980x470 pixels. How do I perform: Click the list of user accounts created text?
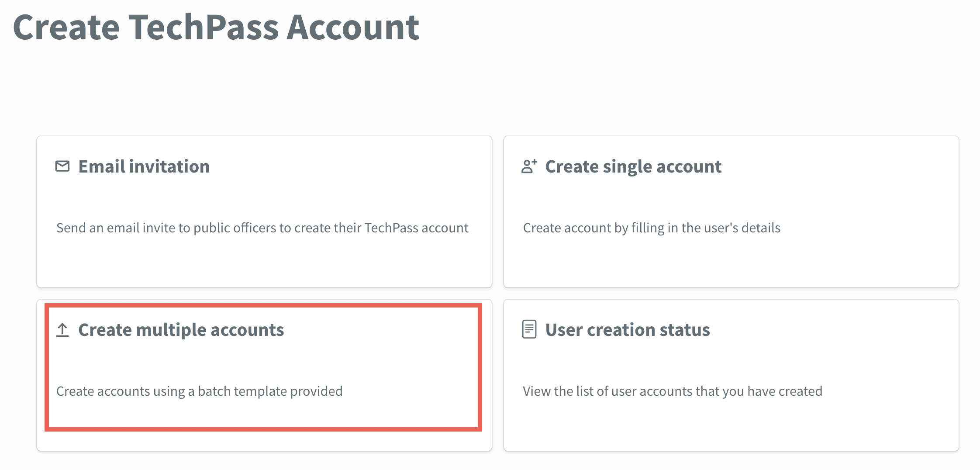[673, 391]
